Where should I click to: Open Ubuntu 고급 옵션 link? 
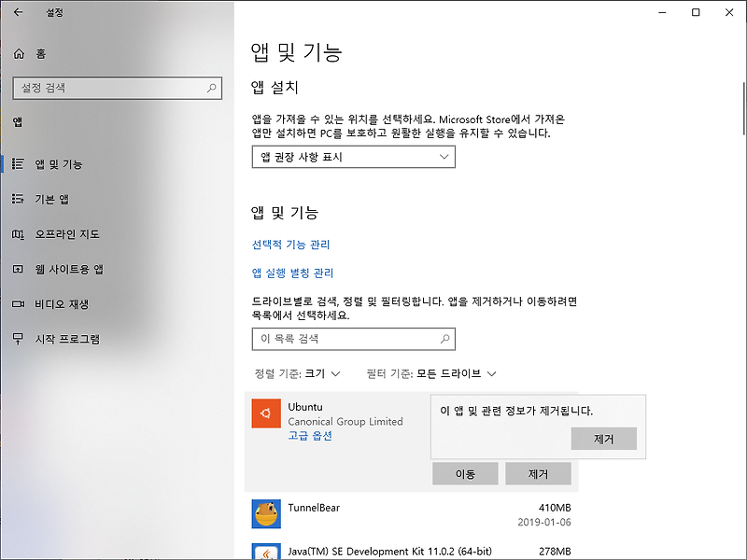click(310, 436)
